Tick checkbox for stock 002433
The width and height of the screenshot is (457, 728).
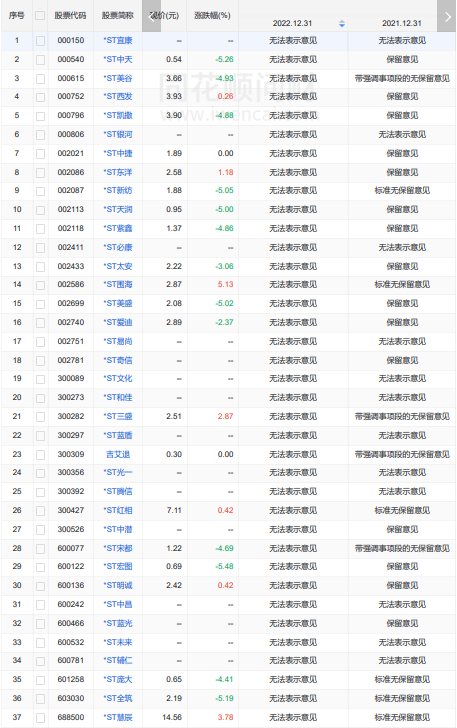[x=40, y=267]
